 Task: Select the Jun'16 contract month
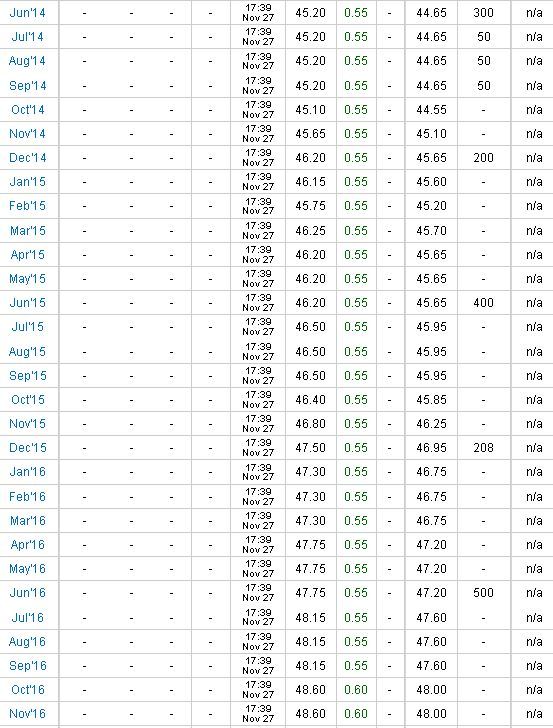[x=27, y=593]
